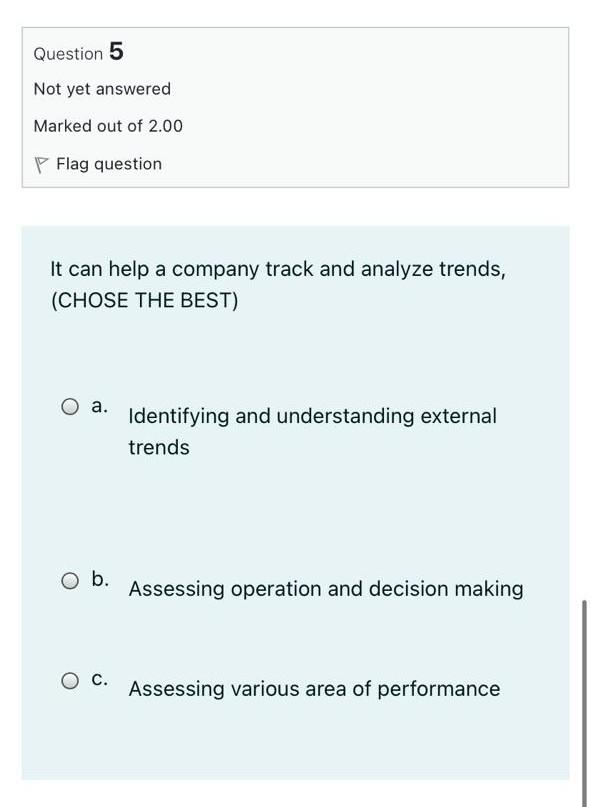This screenshot has height=807, width=591.
Task: Click the answer option letter 'b.'
Action: pyautogui.click(x=100, y=577)
